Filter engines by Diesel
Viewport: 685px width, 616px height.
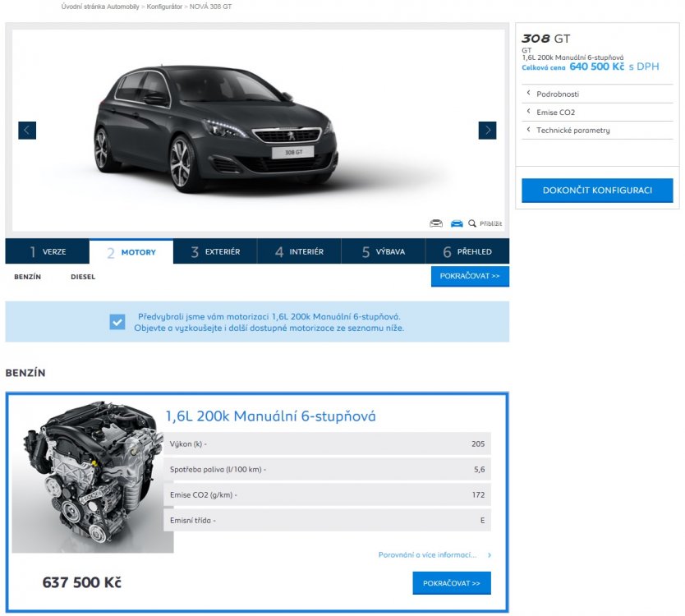(x=83, y=277)
